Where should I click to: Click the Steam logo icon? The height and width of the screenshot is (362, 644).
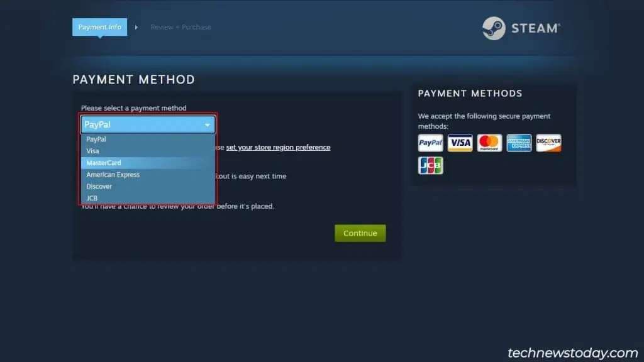pos(494,28)
